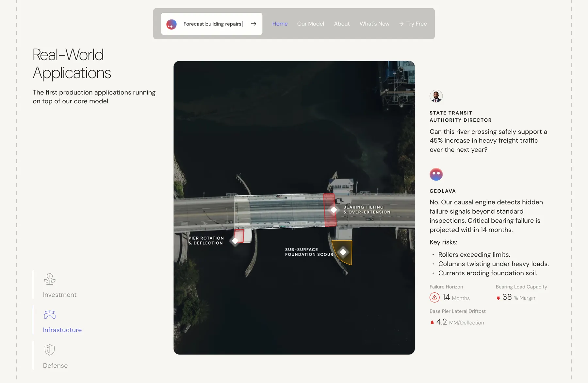Click the Infrastructure bridge icon
The height and width of the screenshot is (383, 588).
[50, 315]
